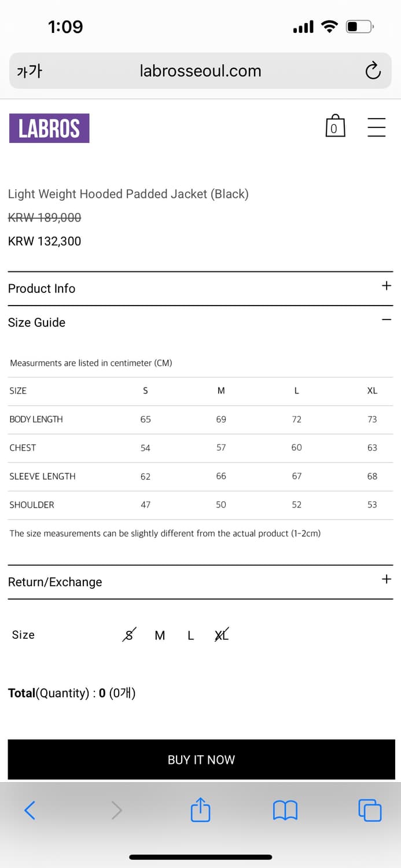
Task: Tap the Safari back arrow
Action: pyautogui.click(x=30, y=810)
